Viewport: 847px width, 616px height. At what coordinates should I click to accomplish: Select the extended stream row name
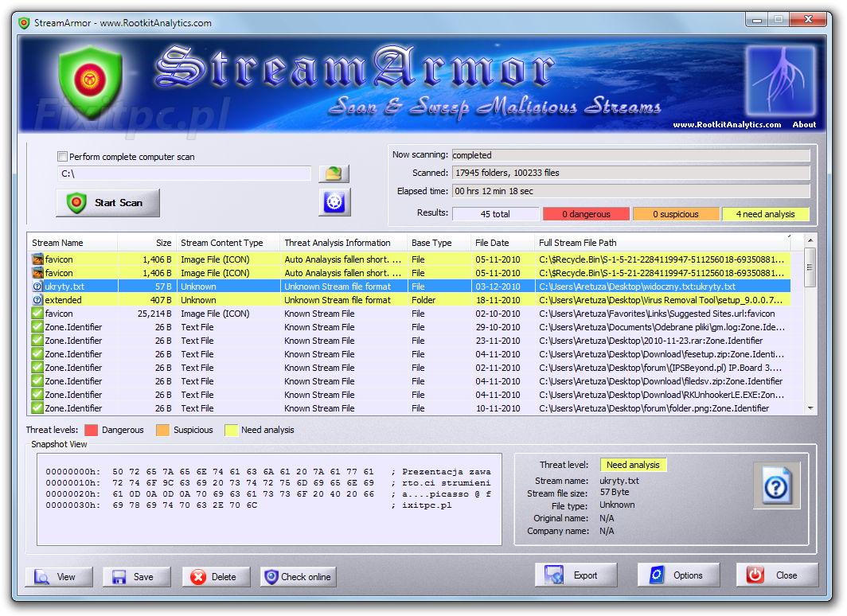(63, 300)
